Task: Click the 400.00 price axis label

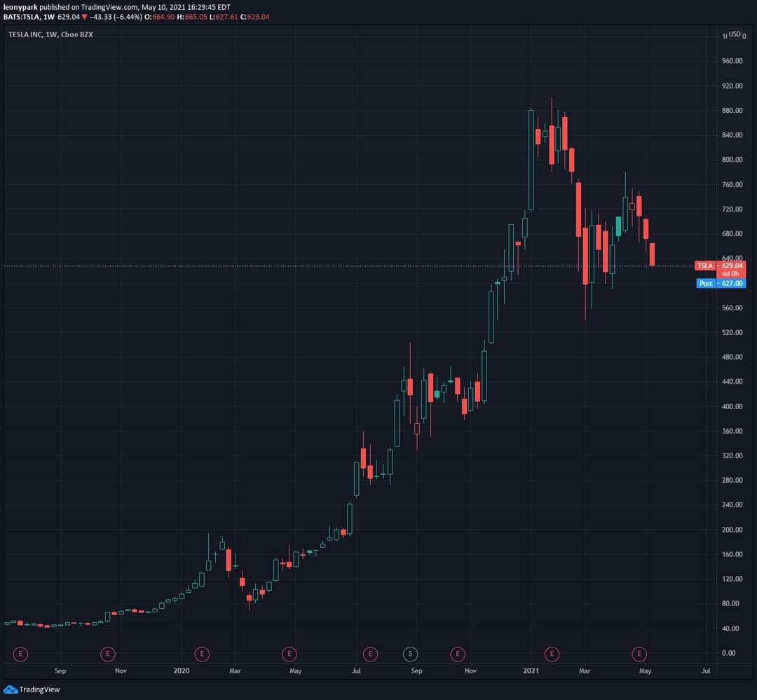Action: click(732, 406)
